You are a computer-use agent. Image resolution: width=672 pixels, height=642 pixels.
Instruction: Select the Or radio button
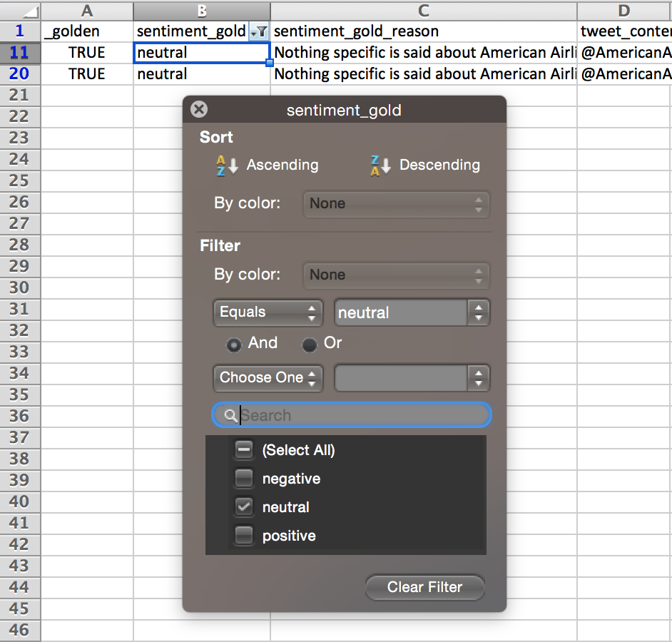click(310, 345)
